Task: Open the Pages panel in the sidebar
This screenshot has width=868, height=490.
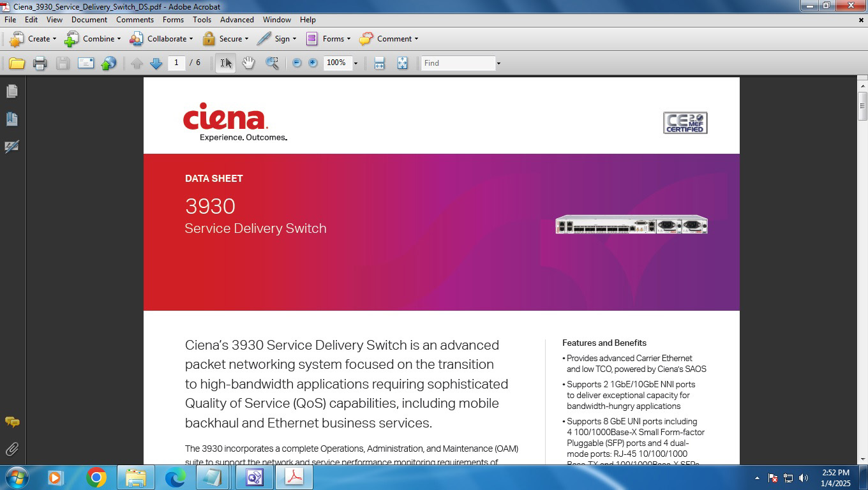Action: pyautogui.click(x=11, y=91)
